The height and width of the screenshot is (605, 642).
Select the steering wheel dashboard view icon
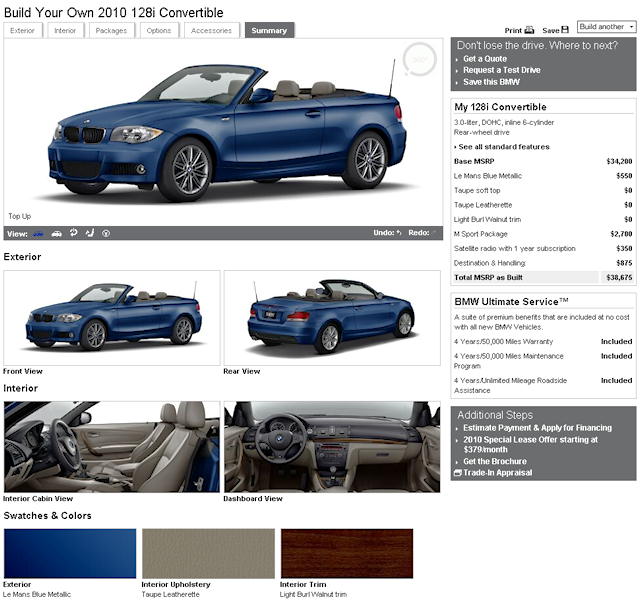point(106,233)
